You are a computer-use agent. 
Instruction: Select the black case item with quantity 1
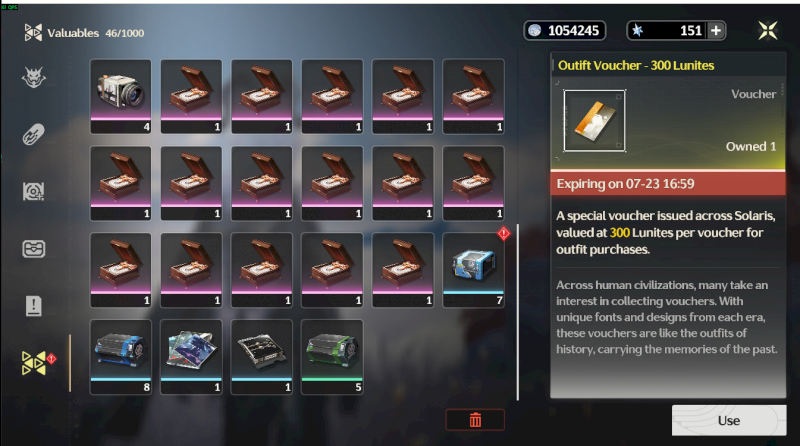262,357
